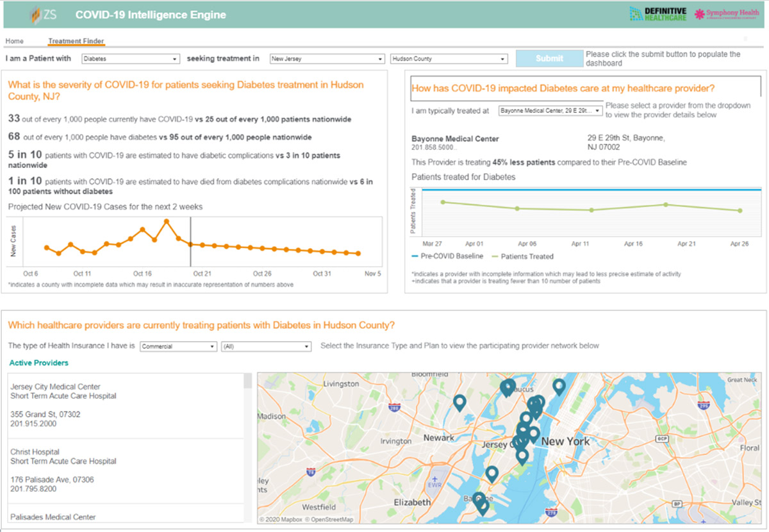Click the Bayonne Medical Center name in provider details
The image size is (769, 532).
coord(455,138)
